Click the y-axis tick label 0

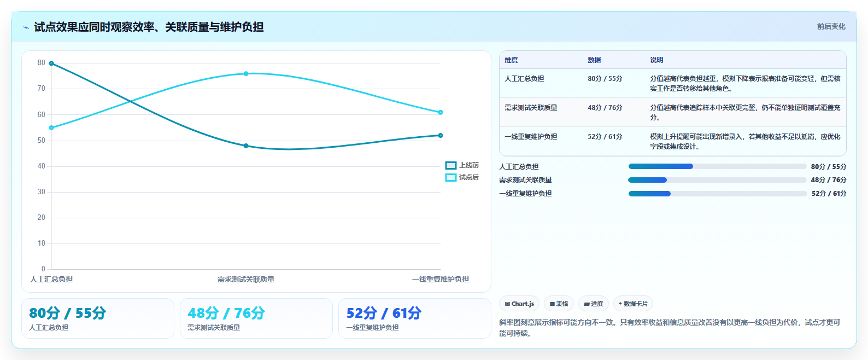[x=44, y=269]
